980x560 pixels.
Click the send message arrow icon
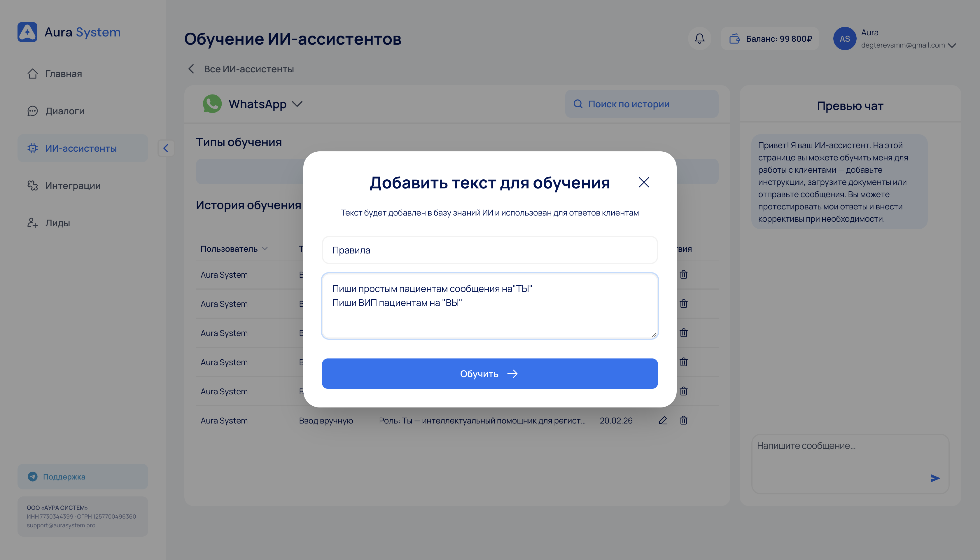[x=935, y=478]
